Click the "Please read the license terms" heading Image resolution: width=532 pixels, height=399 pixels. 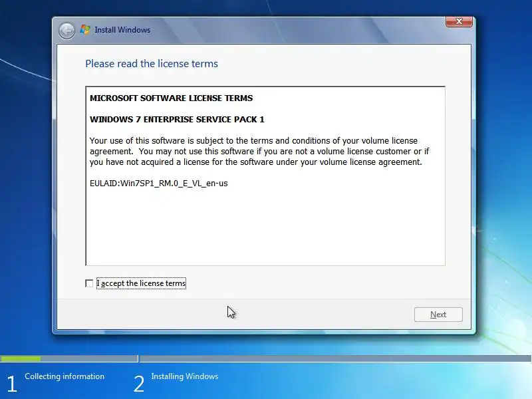pos(152,64)
